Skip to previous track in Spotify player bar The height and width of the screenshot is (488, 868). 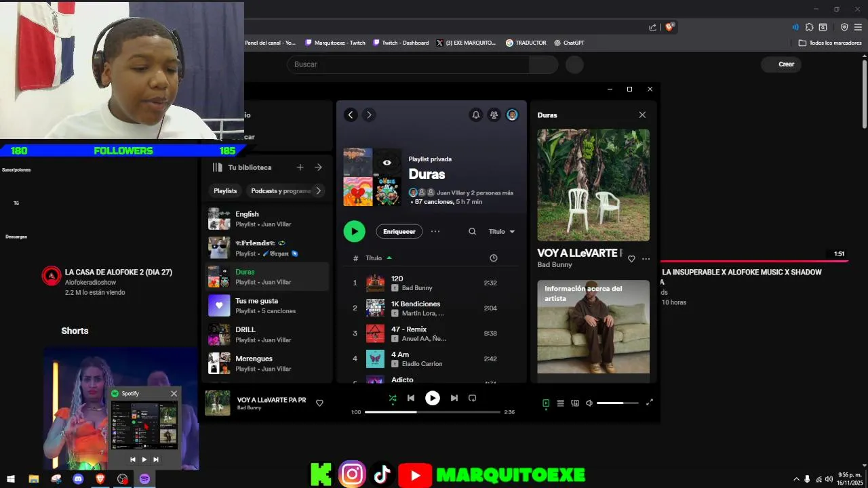pyautogui.click(x=411, y=399)
